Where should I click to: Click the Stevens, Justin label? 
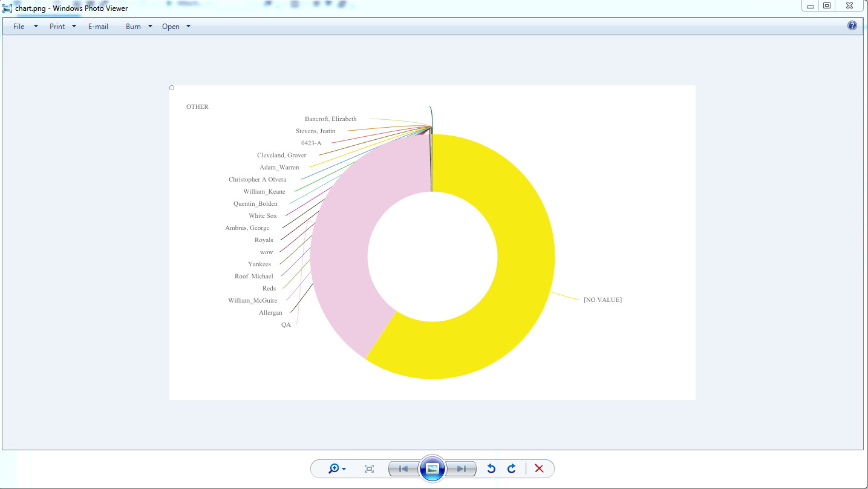point(315,131)
